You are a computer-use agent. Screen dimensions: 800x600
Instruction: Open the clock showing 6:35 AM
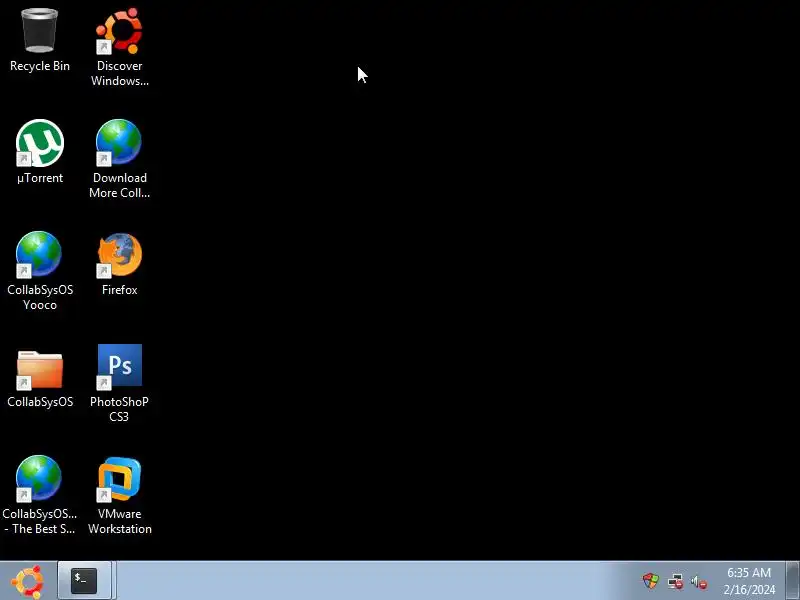(x=749, y=581)
